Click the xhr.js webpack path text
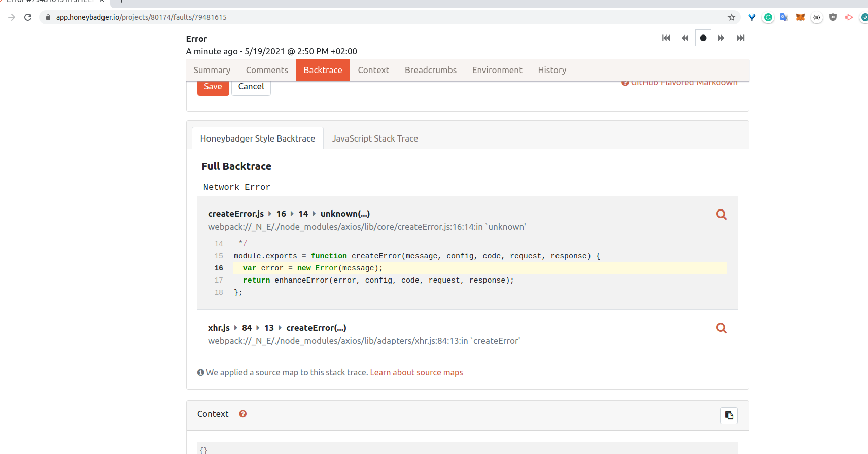This screenshot has height=454, width=868. [x=364, y=341]
